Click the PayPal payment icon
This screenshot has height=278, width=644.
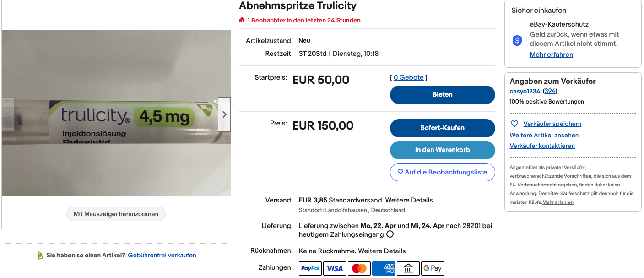[310, 268]
